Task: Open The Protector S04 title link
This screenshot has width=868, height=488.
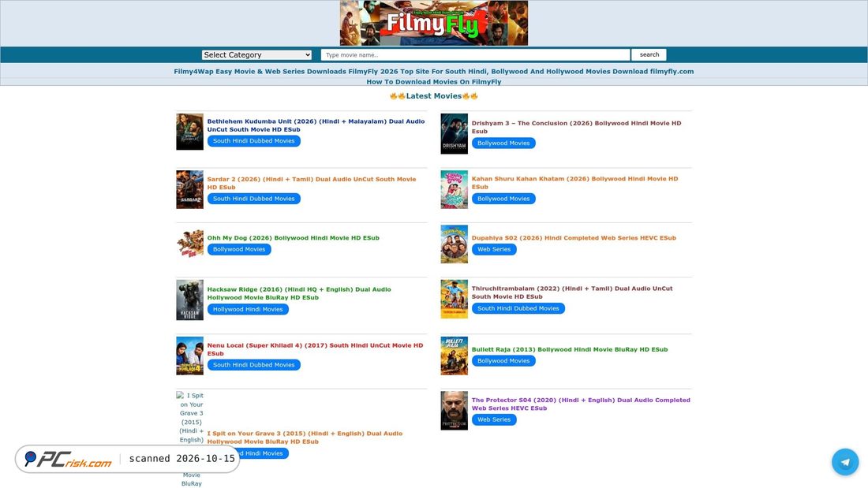Action: [x=581, y=404]
